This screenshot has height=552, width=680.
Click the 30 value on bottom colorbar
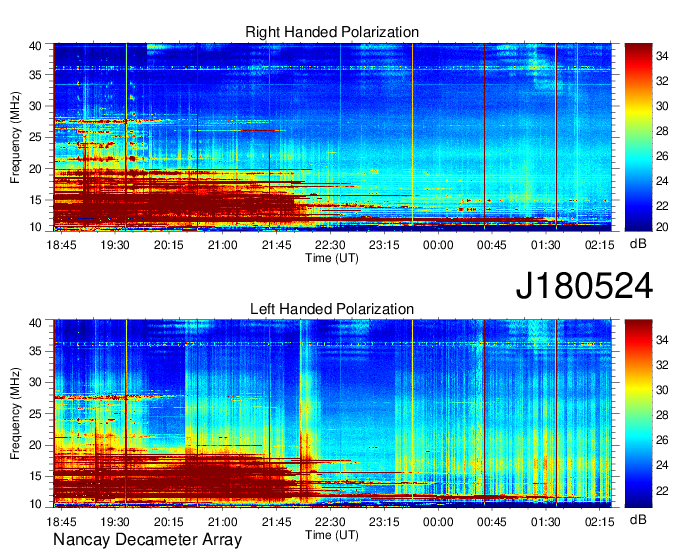pos(662,390)
